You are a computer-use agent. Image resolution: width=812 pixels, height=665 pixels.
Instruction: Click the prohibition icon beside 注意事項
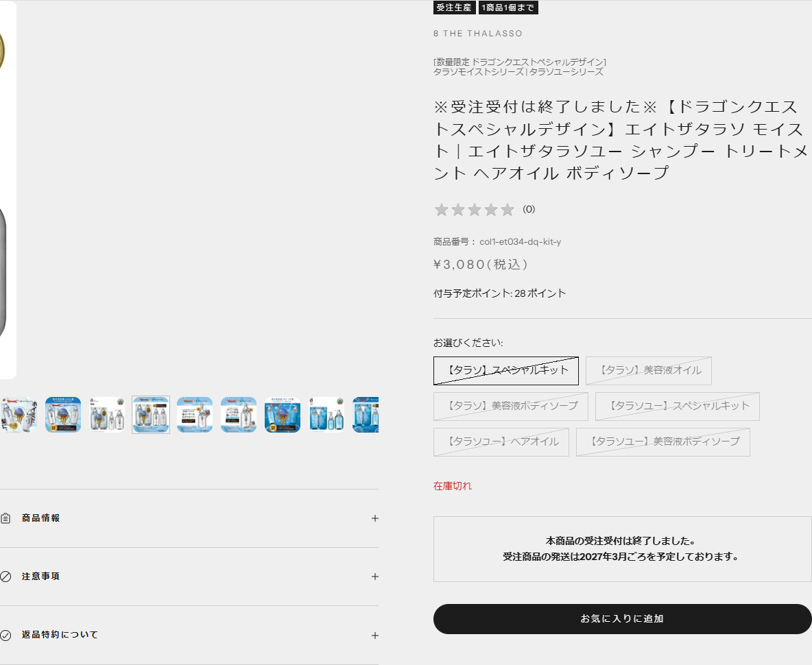(5, 577)
